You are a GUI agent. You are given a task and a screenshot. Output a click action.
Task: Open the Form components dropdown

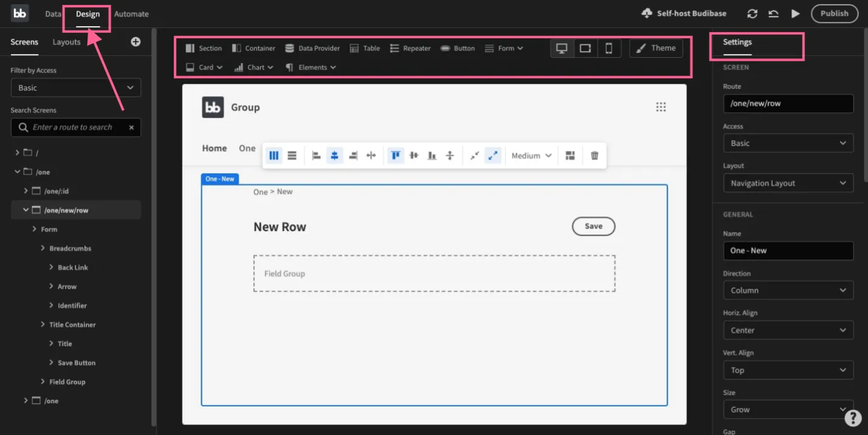pos(504,48)
